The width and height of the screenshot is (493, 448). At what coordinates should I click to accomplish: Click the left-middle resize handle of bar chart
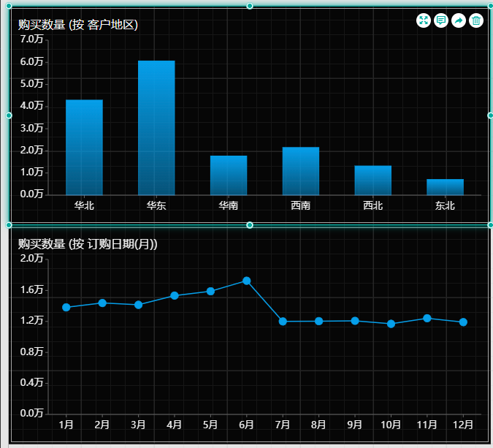pos(9,115)
